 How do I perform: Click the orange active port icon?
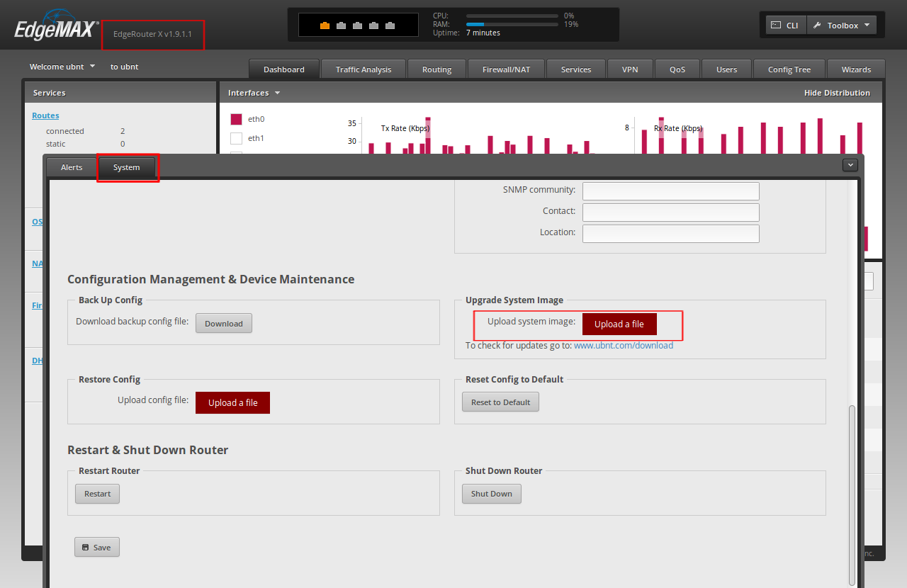[x=325, y=26]
